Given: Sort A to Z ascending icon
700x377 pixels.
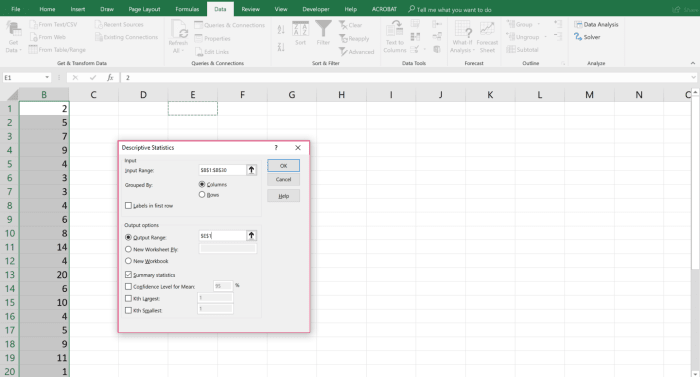Looking at the screenshot, I should (x=281, y=29).
